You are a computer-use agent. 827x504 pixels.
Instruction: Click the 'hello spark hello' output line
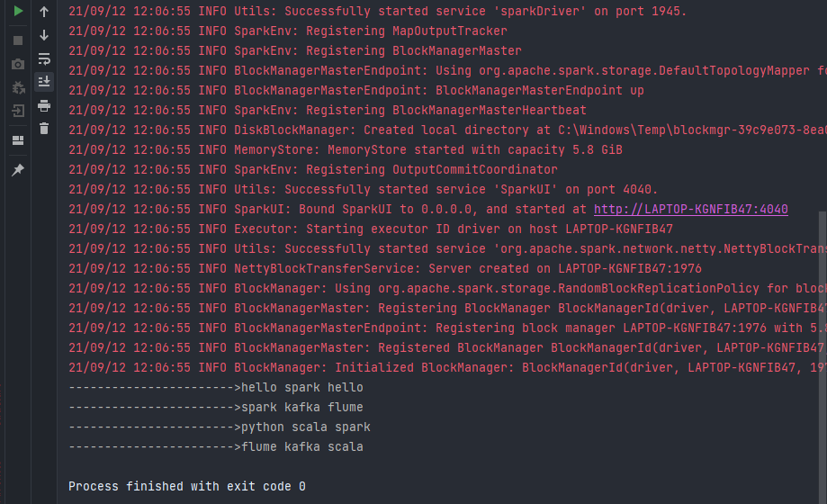click(216, 387)
